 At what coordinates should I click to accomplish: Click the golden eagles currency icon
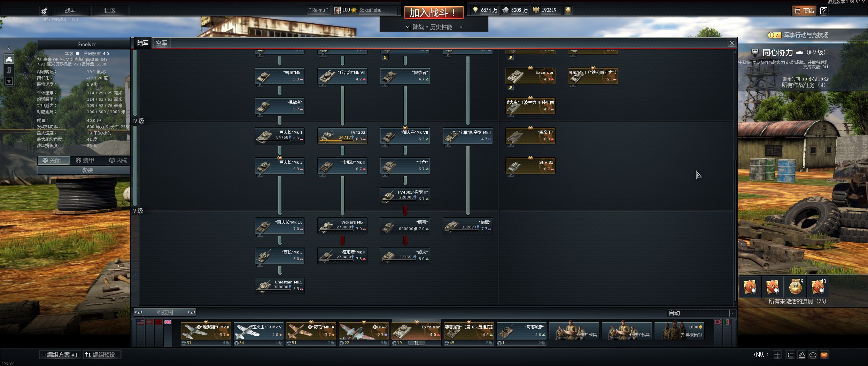click(x=536, y=10)
